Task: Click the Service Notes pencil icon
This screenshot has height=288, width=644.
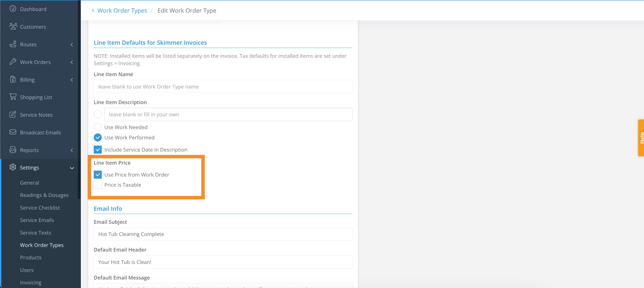Action: click(x=13, y=115)
